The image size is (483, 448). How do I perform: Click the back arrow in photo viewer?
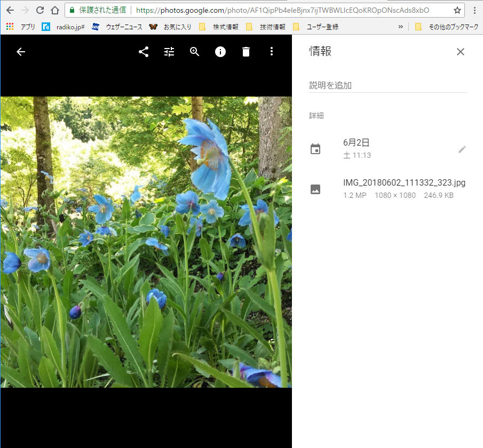(x=21, y=52)
